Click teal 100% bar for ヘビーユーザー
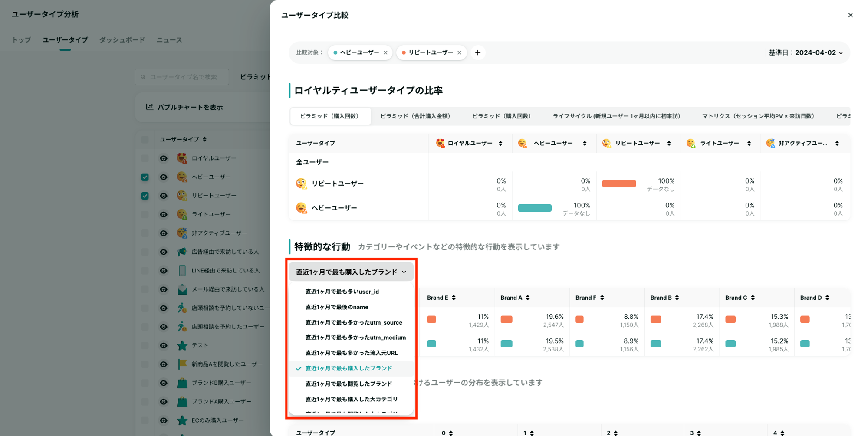Screen dimensions: 868x436 coord(535,208)
